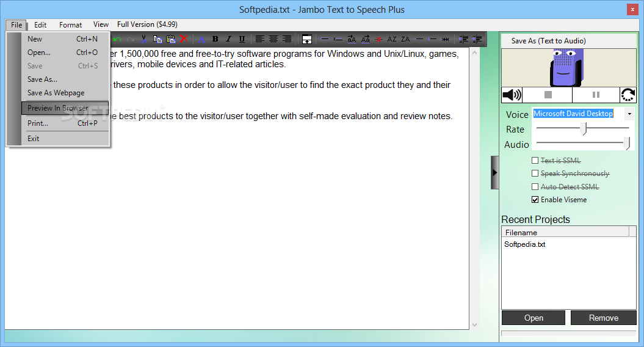Click the Rate slider thumb
Image resolution: width=644 pixels, height=347 pixels.
click(584, 129)
